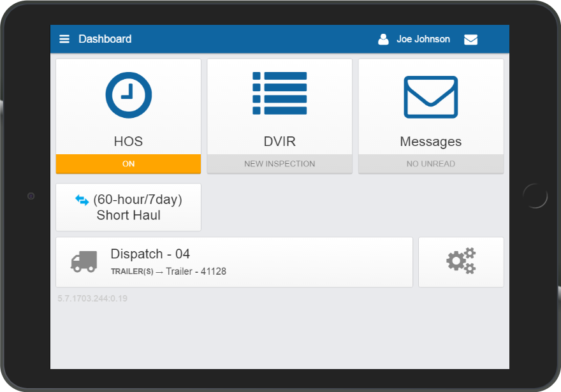This screenshot has width=561, height=392.
Task: Open the HOS clock icon
Action: coord(128,95)
